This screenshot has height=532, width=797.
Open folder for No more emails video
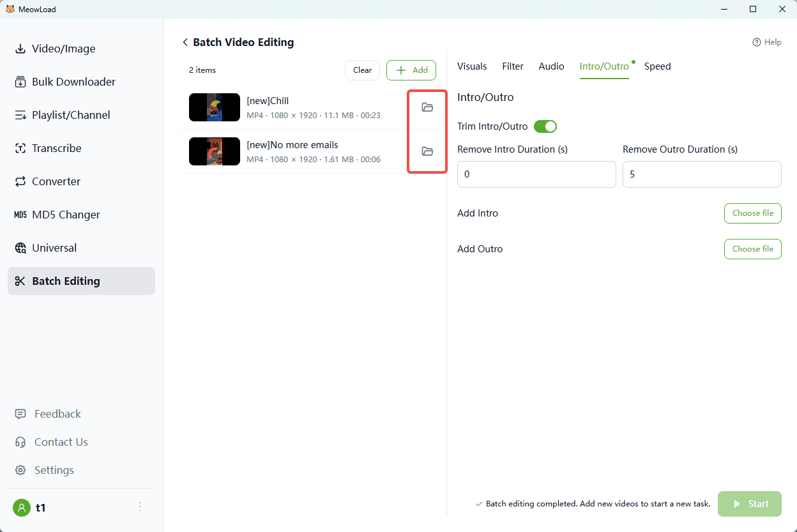427,151
